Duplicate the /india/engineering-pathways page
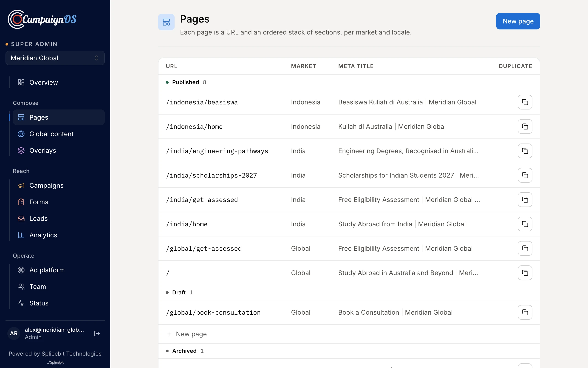 tap(525, 151)
